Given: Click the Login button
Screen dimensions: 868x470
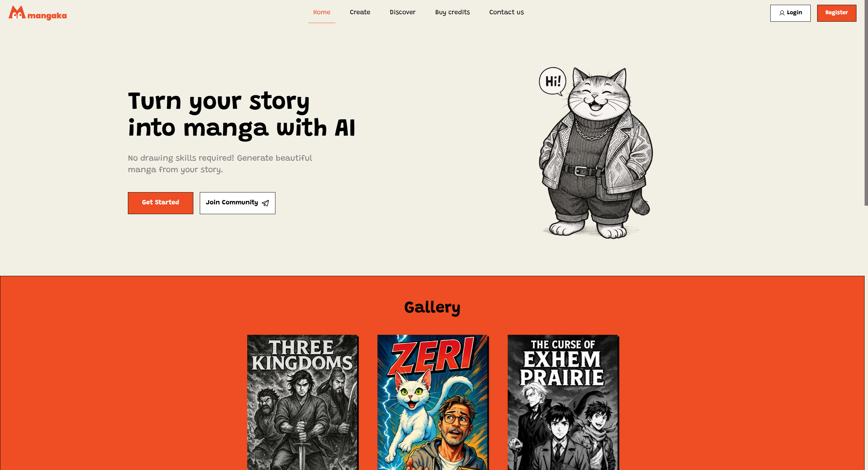Looking at the screenshot, I should [x=790, y=13].
